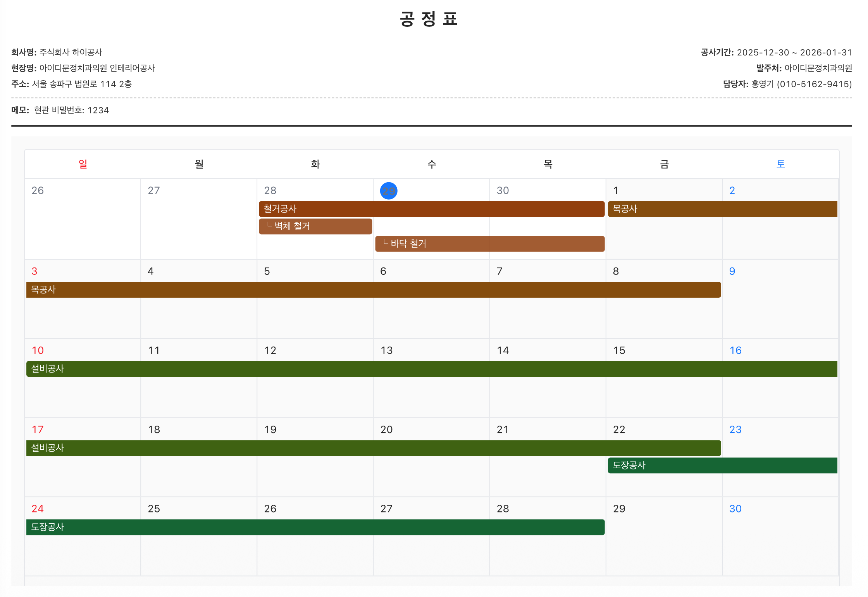Click the date cell for Friday 29
Screen dimensions: 868x597
click(664, 537)
